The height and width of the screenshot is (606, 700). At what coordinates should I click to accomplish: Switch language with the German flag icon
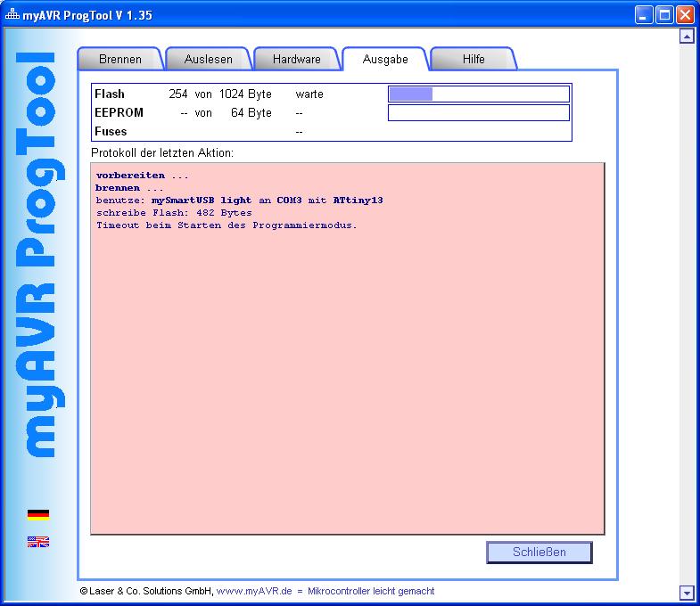click(x=38, y=514)
